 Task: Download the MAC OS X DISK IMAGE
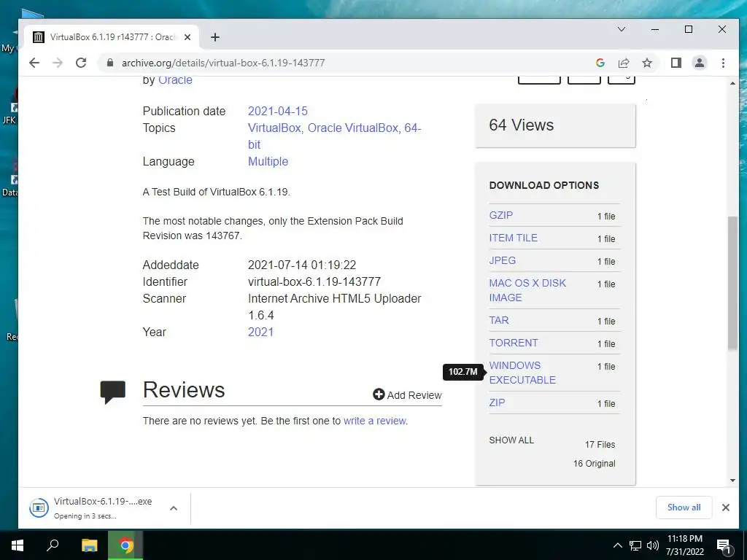tap(527, 290)
